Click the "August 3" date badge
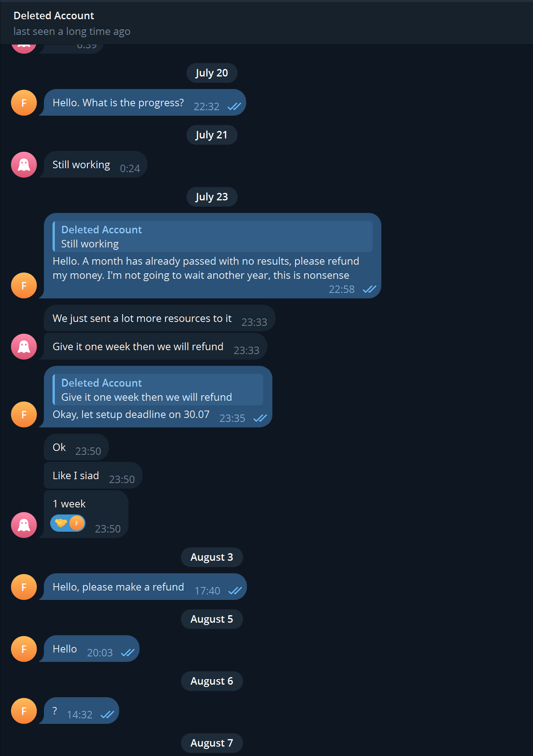 (212, 557)
